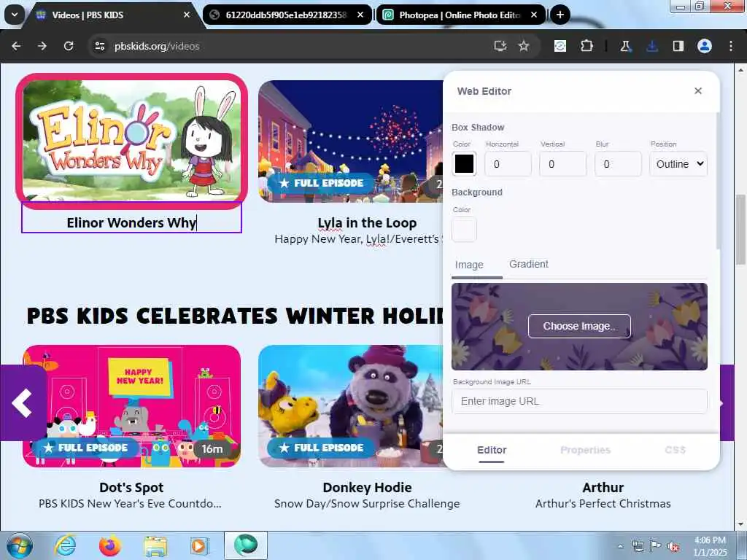Click the Action Center flag icon

[656, 547]
